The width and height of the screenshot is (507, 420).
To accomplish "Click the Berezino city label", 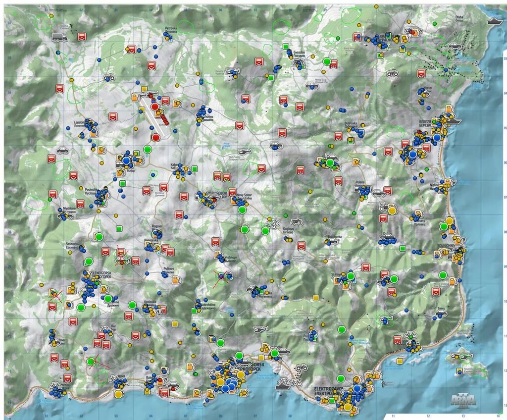I will click(x=425, y=124).
